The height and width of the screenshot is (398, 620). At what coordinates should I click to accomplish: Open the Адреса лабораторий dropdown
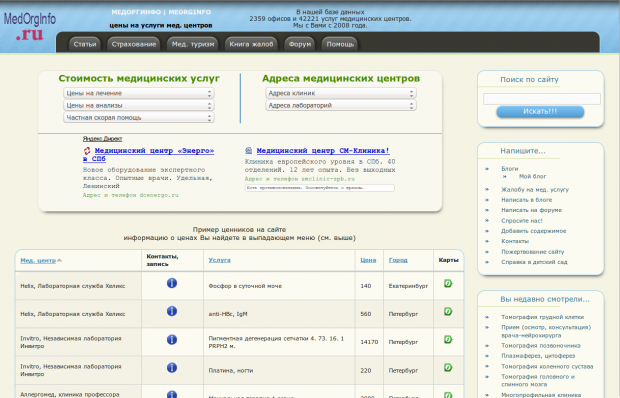click(341, 106)
